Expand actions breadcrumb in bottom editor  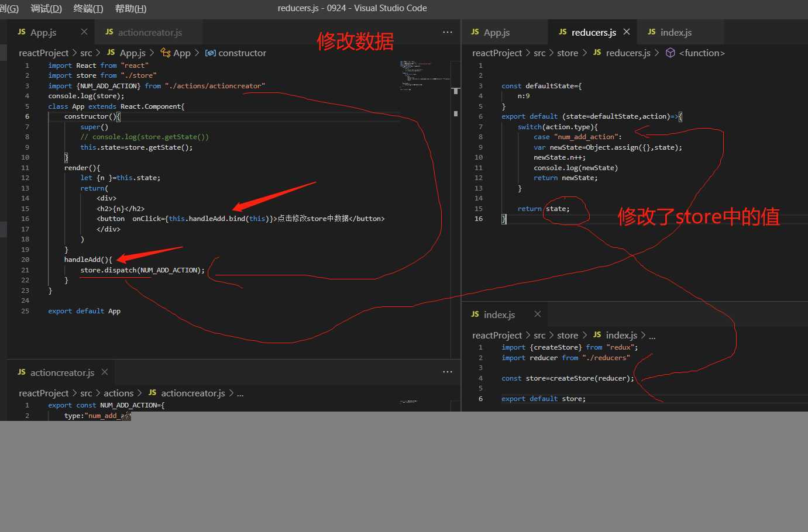(x=119, y=393)
